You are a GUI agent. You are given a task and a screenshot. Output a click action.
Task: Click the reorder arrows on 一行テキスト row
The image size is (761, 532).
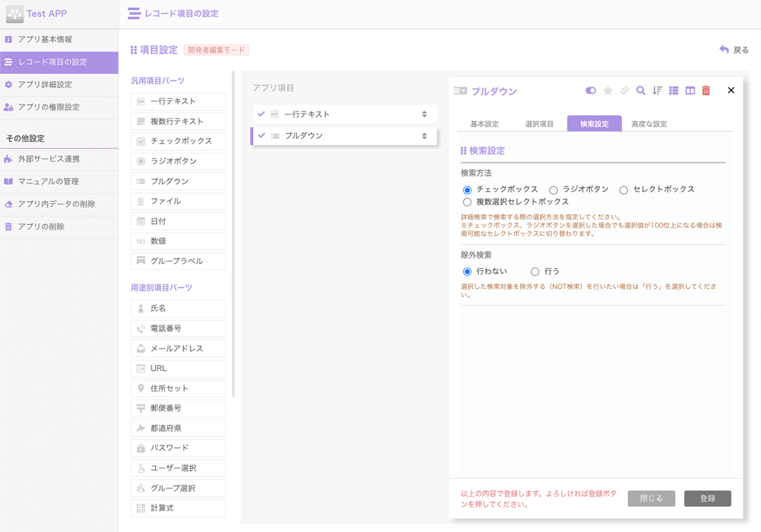coord(424,114)
